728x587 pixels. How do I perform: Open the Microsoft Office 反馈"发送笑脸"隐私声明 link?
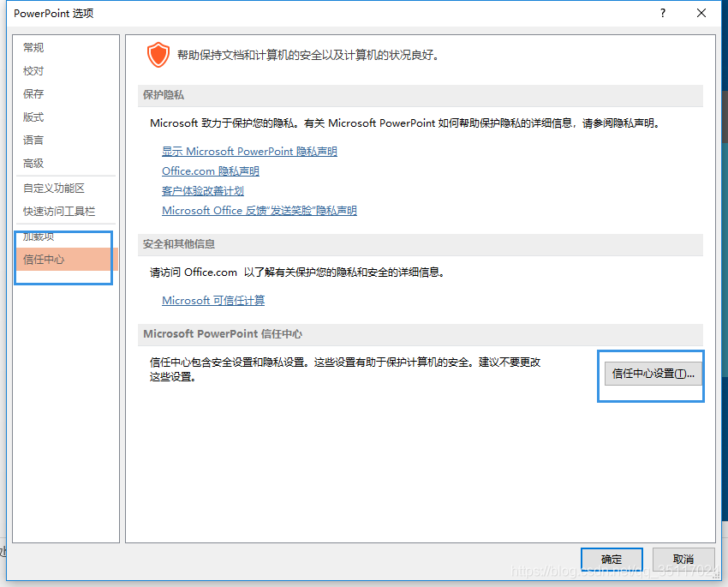(x=259, y=210)
